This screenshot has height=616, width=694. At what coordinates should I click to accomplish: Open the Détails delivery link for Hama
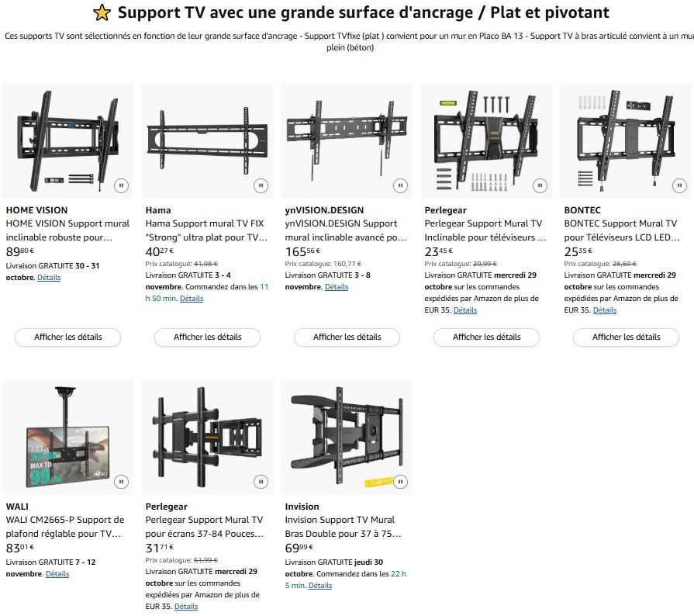pyautogui.click(x=192, y=299)
